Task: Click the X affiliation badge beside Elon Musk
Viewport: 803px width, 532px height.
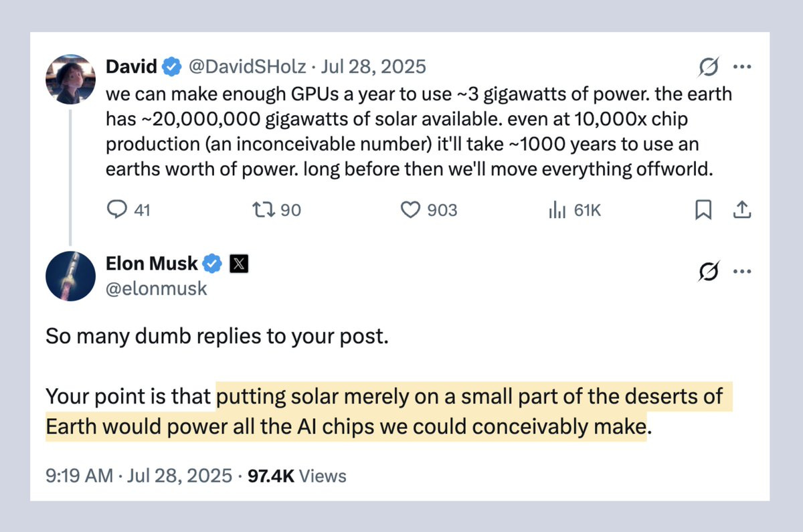Action: (238, 264)
